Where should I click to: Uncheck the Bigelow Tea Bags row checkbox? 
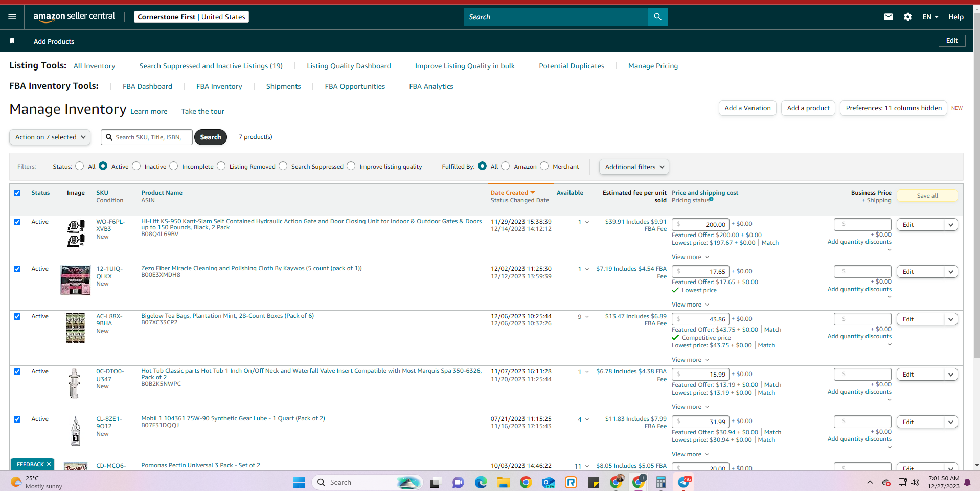[x=17, y=316]
